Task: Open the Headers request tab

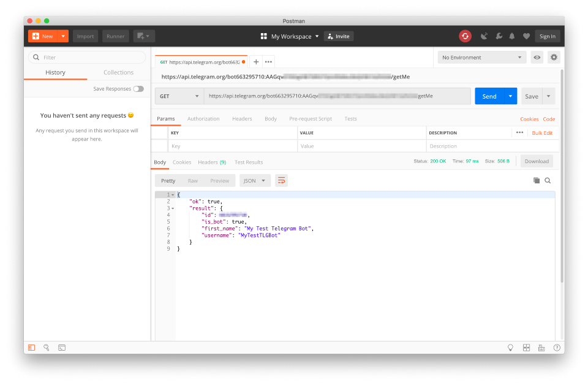Action: [242, 119]
